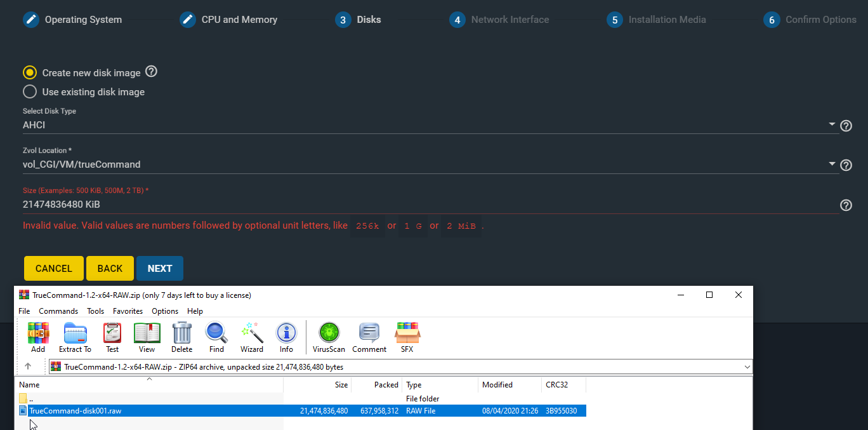The height and width of the screenshot is (430, 868).
Task: Sort files by the CRC32 column
Action: click(x=563, y=385)
